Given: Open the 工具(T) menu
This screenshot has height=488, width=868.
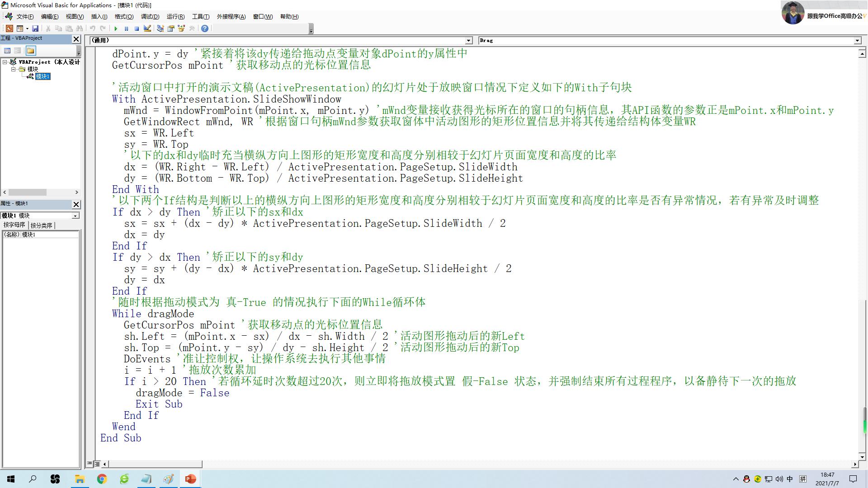Looking at the screenshot, I should pyautogui.click(x=200, y=17).
